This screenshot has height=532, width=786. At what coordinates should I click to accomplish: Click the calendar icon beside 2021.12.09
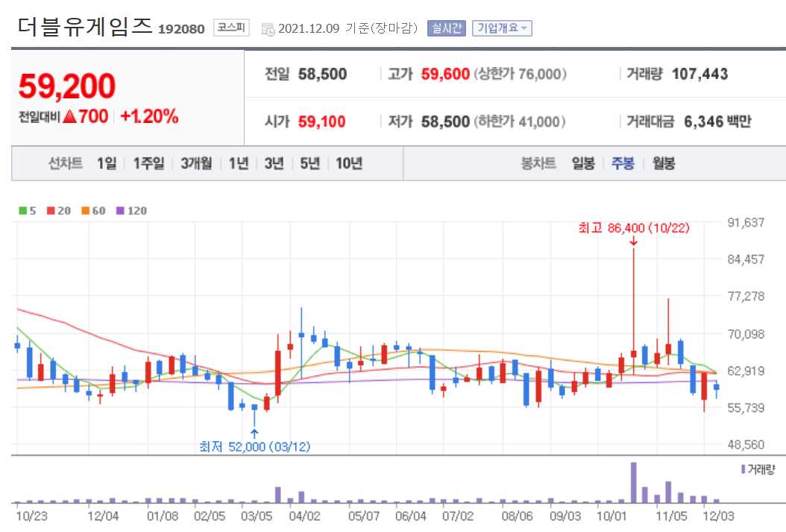tap(268, 29)
